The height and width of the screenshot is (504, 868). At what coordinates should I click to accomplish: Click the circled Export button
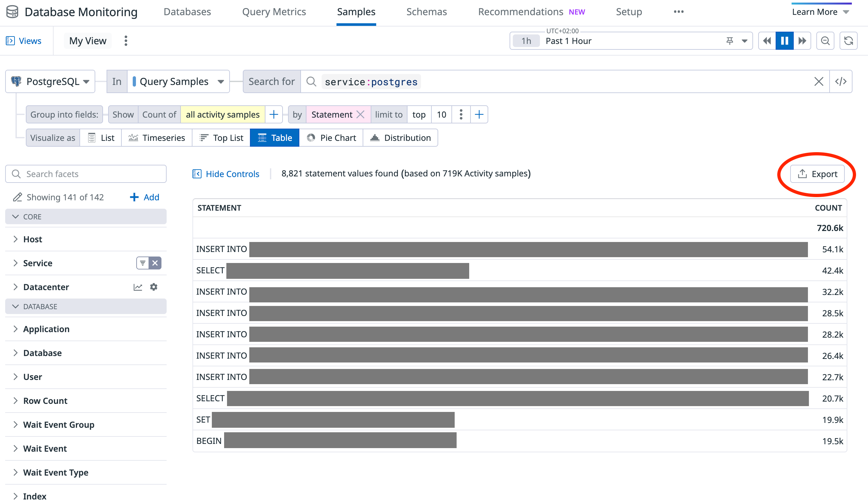[x=817, y=174]
